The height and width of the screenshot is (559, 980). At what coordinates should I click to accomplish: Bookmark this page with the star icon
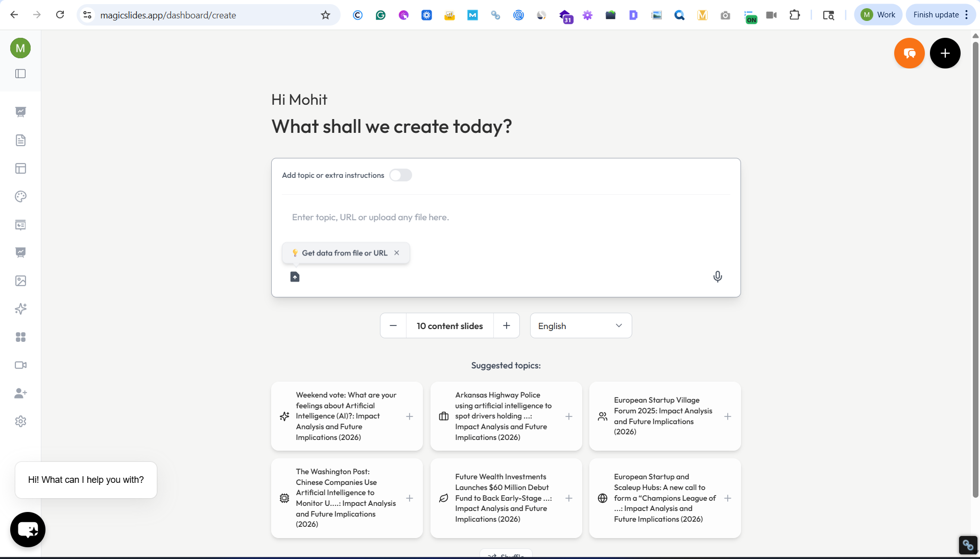(325, 15)
